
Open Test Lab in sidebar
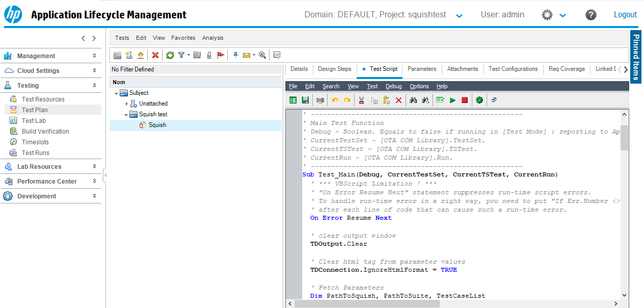point(34,121)
